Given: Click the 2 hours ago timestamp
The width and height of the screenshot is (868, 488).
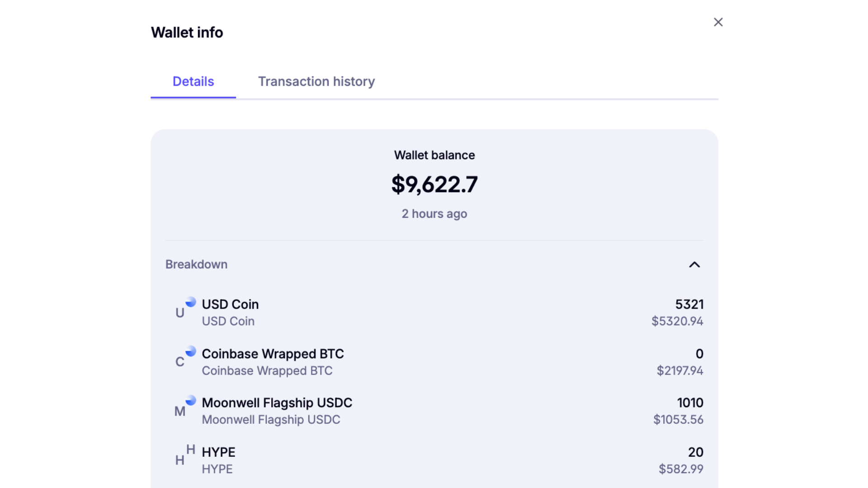Looking at the screenshot, I should pos(434,214).
